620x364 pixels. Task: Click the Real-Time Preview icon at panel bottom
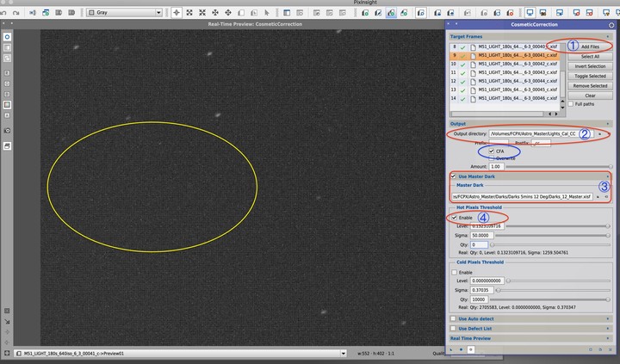470,349
